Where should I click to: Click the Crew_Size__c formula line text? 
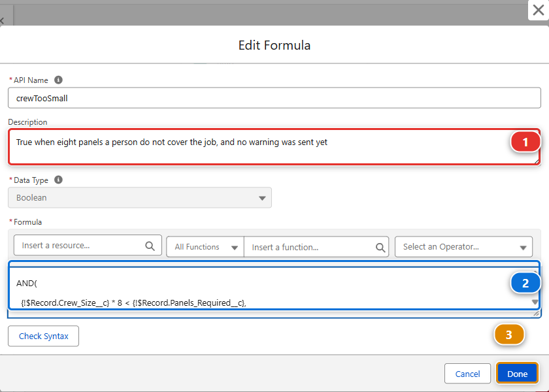click(133, 303)
